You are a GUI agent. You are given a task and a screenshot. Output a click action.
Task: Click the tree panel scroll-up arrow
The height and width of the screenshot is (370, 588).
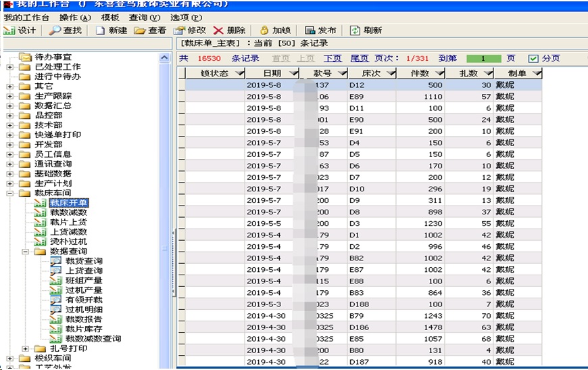(x=165, y=58)
